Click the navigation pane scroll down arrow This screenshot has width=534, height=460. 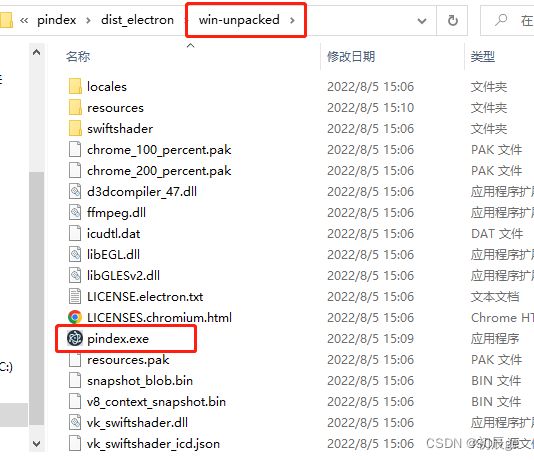[36, 443]
